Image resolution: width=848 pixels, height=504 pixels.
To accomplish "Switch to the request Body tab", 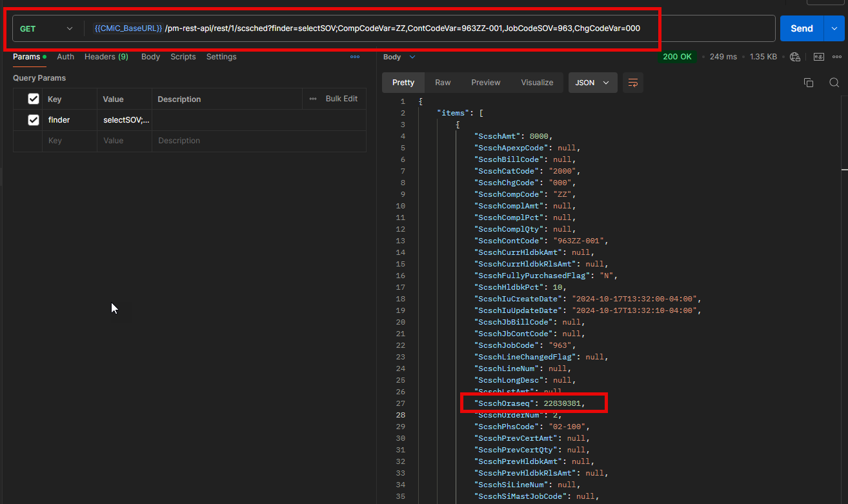I will click(x=150, y=57).
